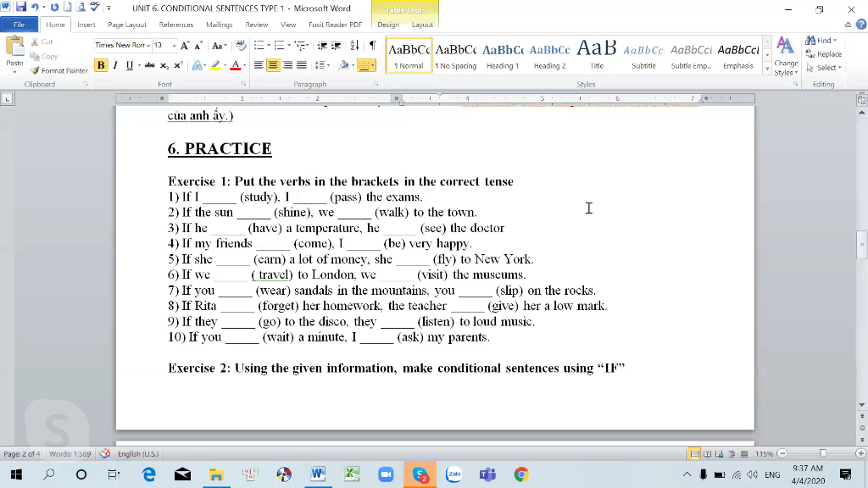Click the proofing errors status icon
The height and width of the screenshot is (488, 868).
104,454
